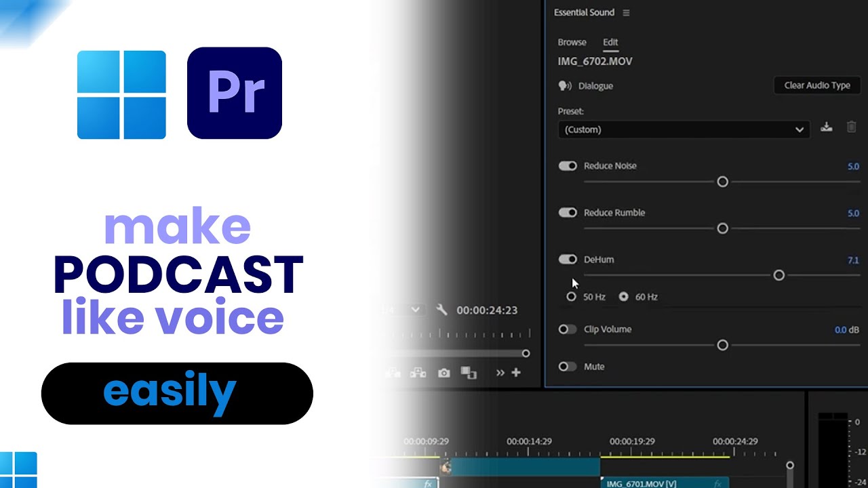Click the 00:00:19:29 timeline ruler mark
Viewport: 868px width, 488px height.
[x=632, y=441]
